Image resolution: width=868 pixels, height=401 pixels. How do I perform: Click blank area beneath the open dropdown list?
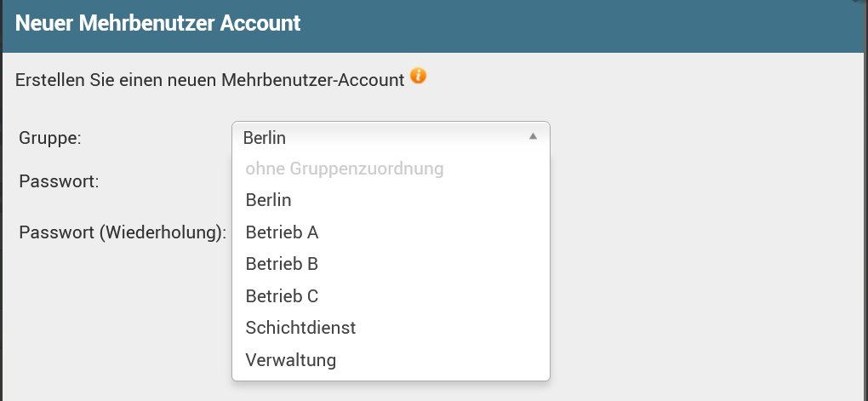[391, 392]
